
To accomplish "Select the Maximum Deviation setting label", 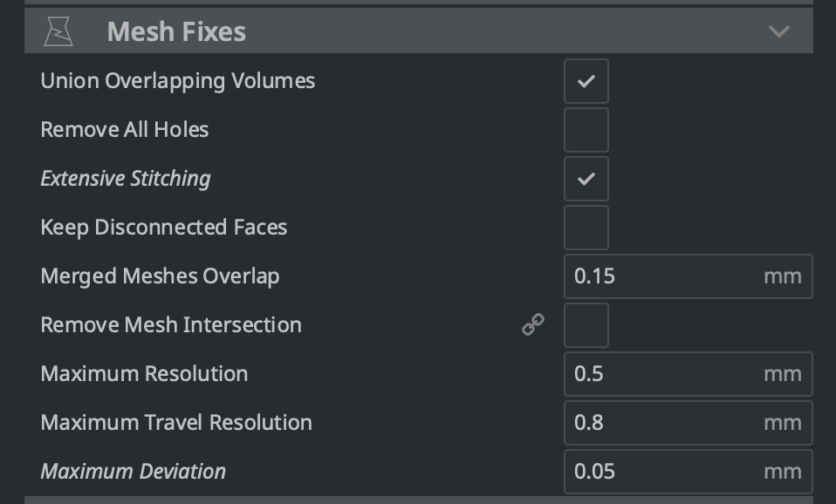I will pos(134,472).
